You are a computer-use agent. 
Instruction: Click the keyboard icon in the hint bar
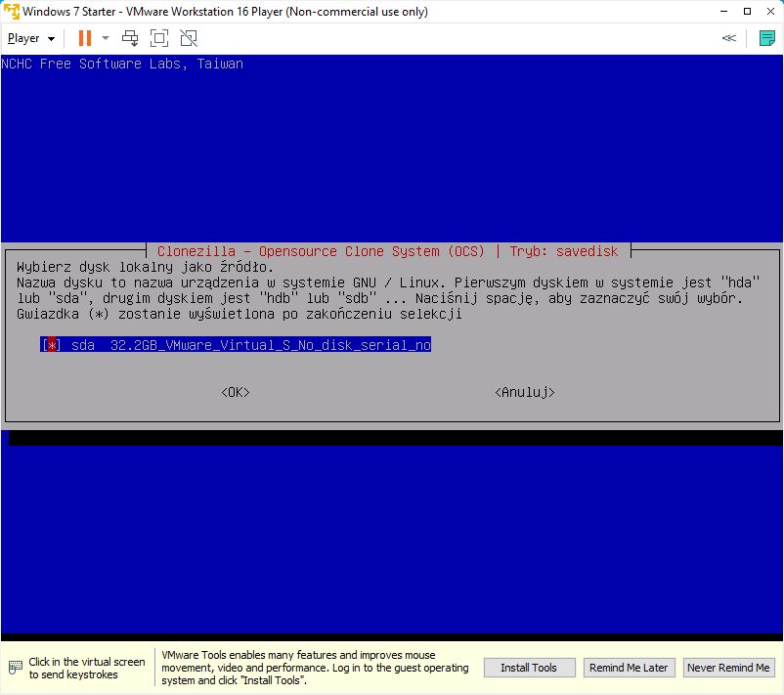coord(15,668)
